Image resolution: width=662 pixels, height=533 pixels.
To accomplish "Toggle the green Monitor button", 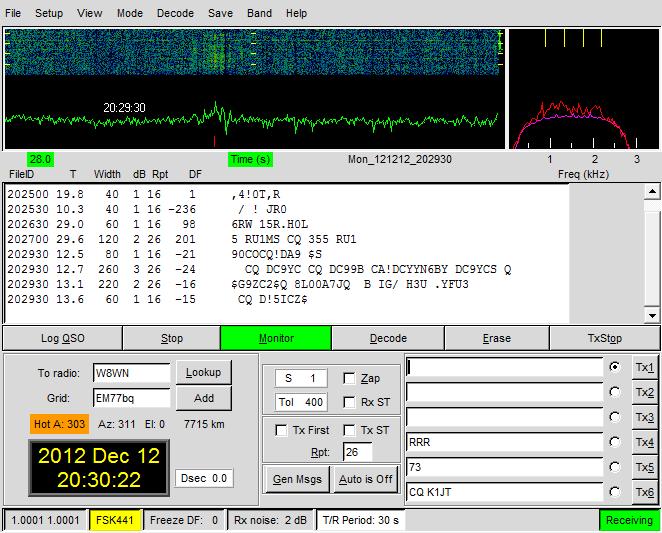I will click(276, 338).
